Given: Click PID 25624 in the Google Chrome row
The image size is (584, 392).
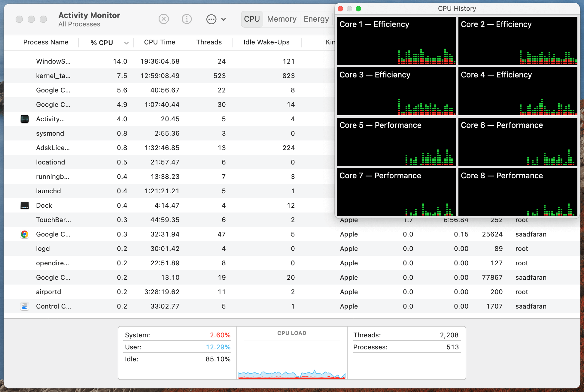Looking at the screenshot, I should pyautogui.click(x=492, y=234).
